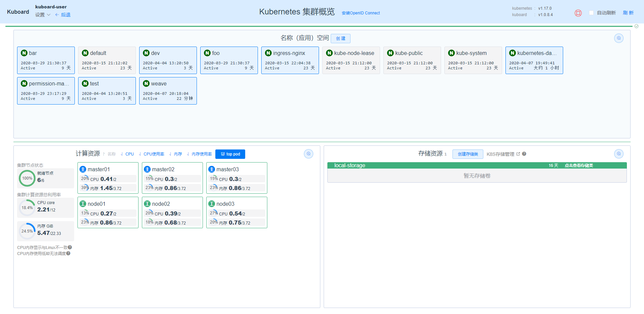
Task: Sort nodes by 内存使用率
Action: (199, 154)
